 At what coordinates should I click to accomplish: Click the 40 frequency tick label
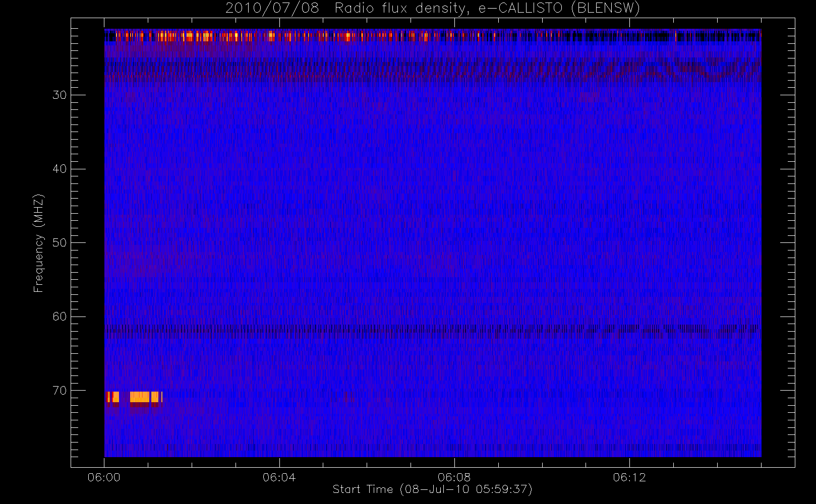pos(60,169)
